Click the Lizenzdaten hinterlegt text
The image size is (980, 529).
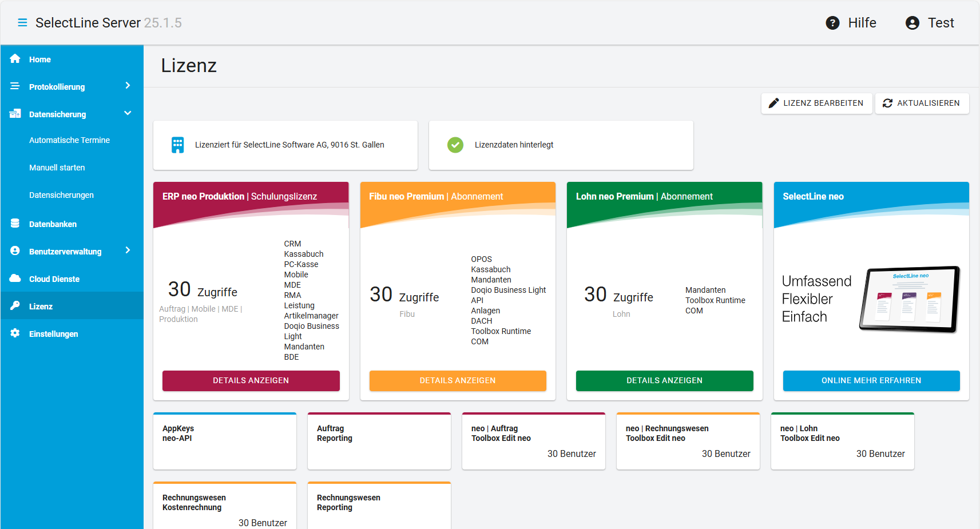(x=514, y=145)
